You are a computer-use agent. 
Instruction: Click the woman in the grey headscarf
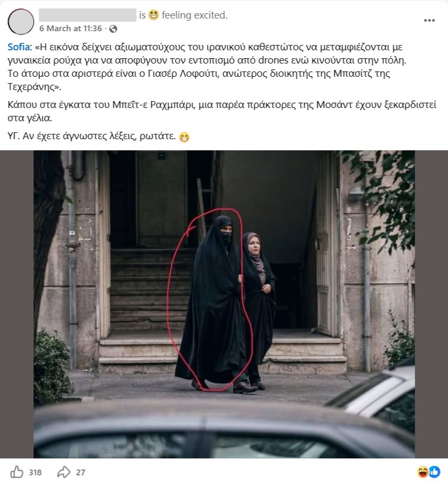point(259,308)
